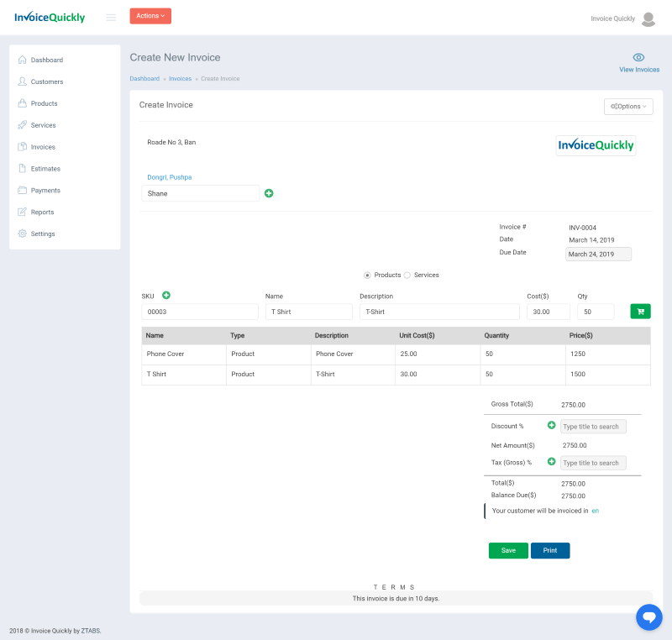Click the green add-to-cart icon button
672x640 pixels.
640,312
